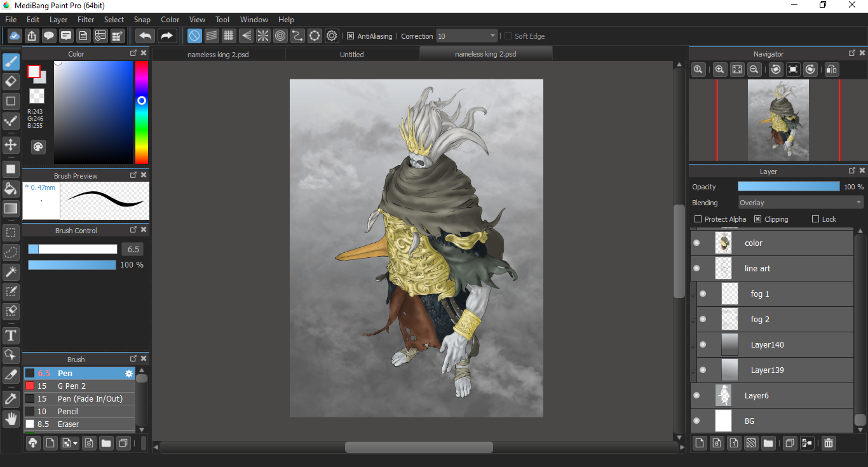Check Protect Alpha option
This screenshot has height=467, width=868.
[698, 219]
